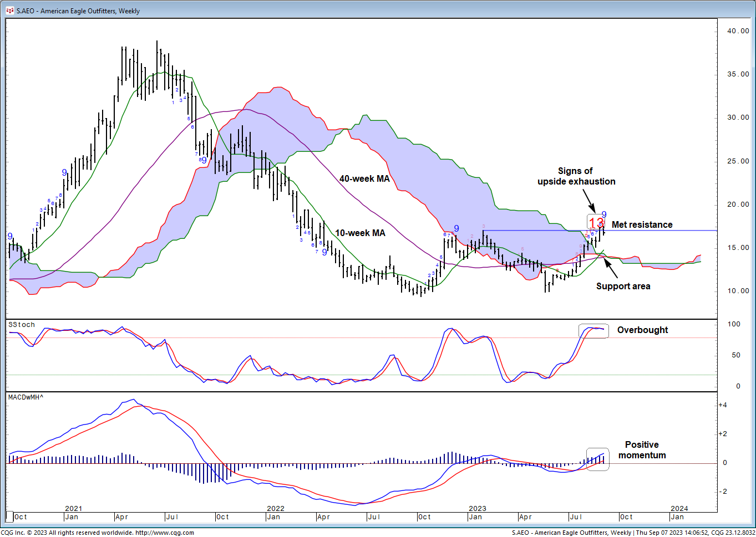The height and width of the screenshot is (537, 756).
Task: Click the Jan marker below 2024
Action: [x=677, y=517]
